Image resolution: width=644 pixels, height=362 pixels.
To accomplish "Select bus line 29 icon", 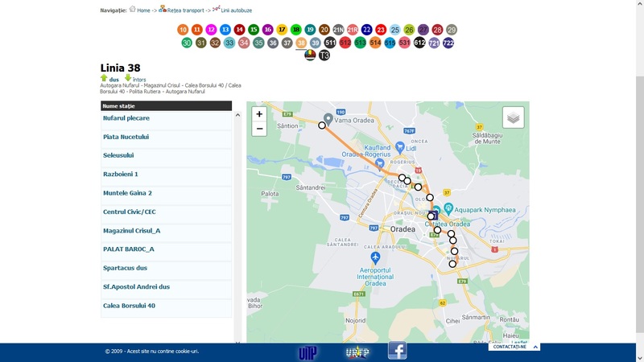I will 452,30.
